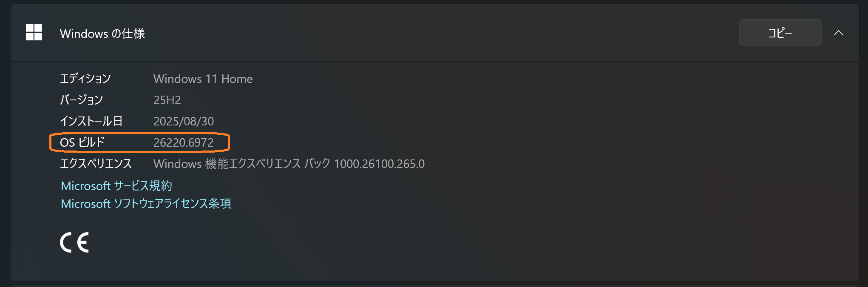
Task: Click the Windows logo icon beside Windows の仕様
Action: tap(34, 33)
